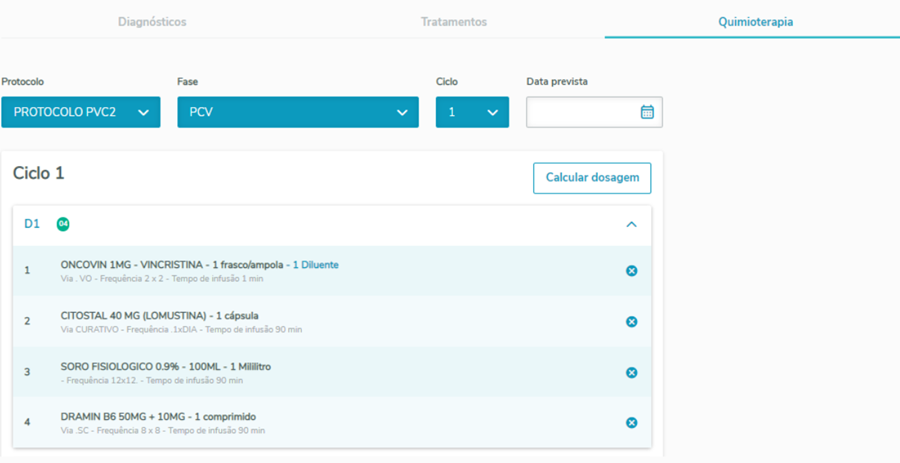
Task: Click Frequência 12x12 details line
Action: pyautogui.click(x=152, y=380)
